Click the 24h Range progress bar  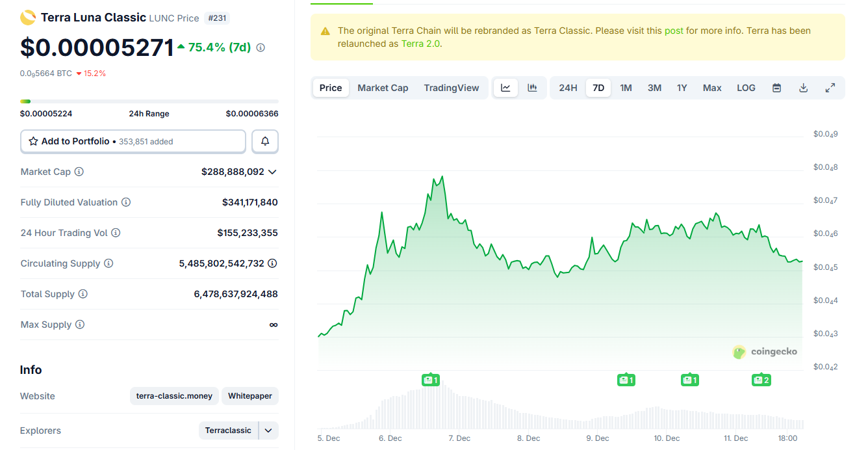[x=149, y=101]
